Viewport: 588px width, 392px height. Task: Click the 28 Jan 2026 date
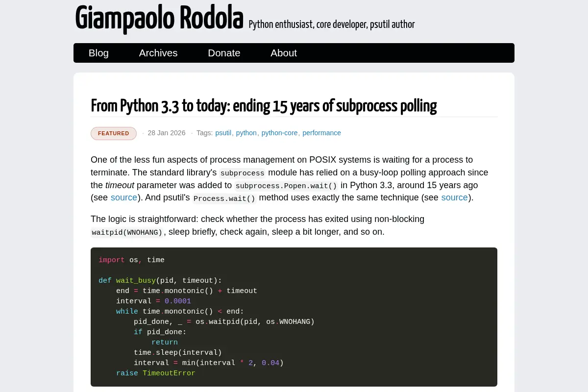[167, 133]
